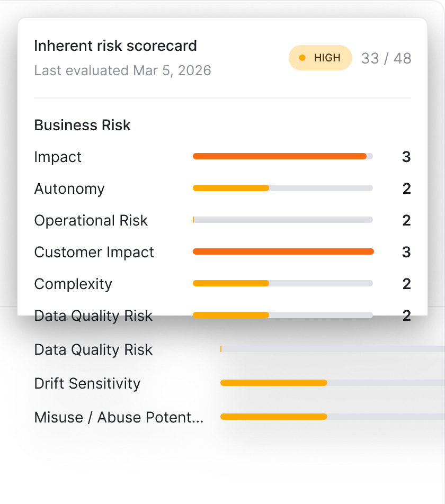Click the lower Data Quality Risk label
The height and width of the screenshot is (504, 445).
pos(93,350)
